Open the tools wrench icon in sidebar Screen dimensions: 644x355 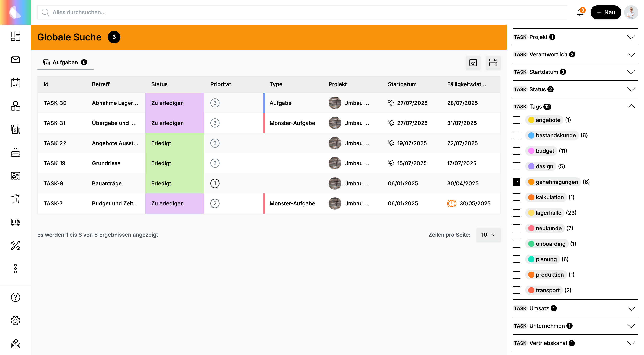pos(16,245)
